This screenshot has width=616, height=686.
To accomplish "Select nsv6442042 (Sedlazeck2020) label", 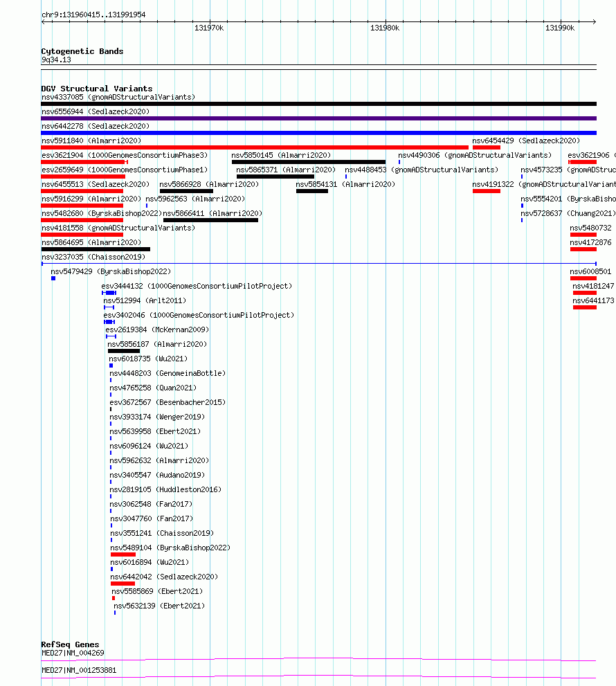I will (163, 577).
